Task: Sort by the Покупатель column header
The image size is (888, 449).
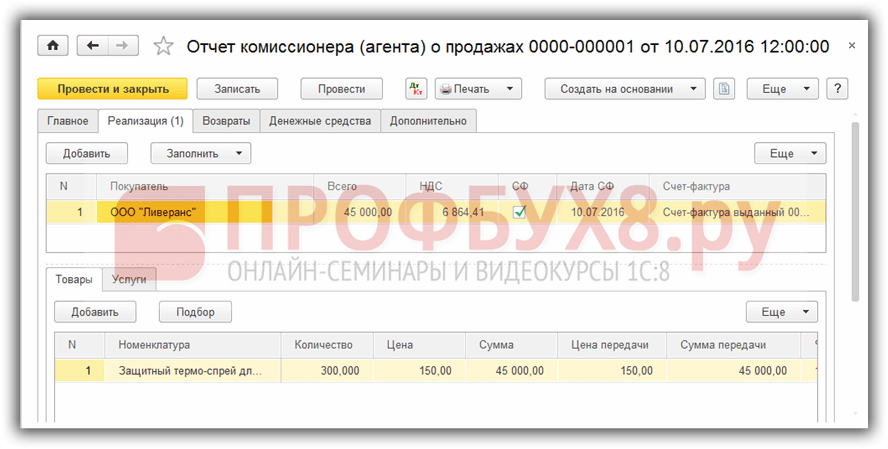Action: (205, 186)
